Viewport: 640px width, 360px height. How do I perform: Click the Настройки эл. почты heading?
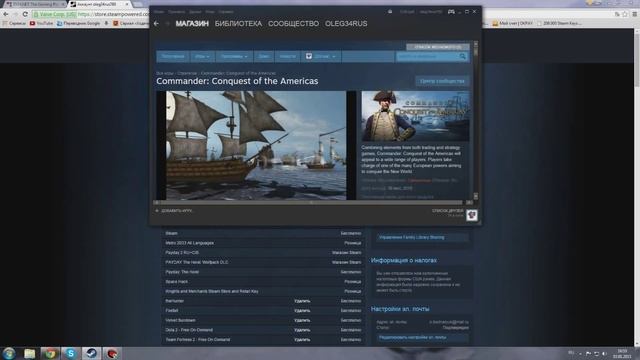pyautogui.click(x=400, y=309)
